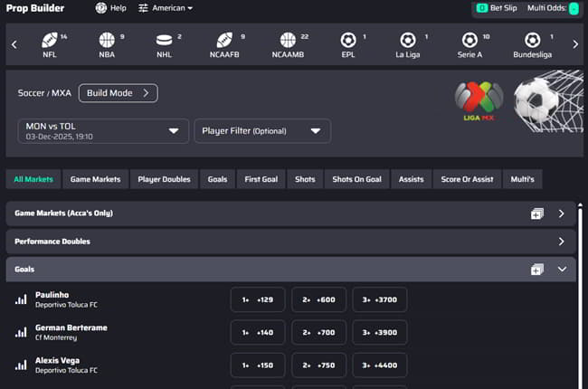Pick Berterame 3+ goals at +3900
588x389 pixels.
click(380, 332)
